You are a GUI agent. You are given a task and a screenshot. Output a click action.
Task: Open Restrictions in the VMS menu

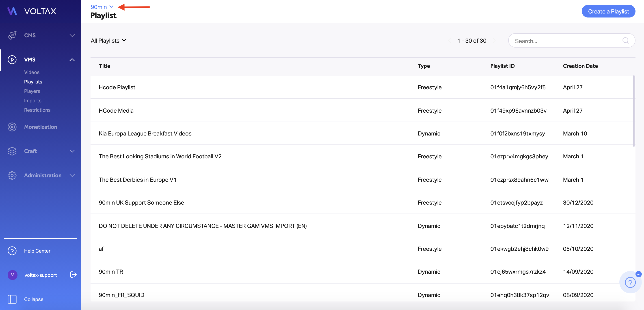coord(37,110)
